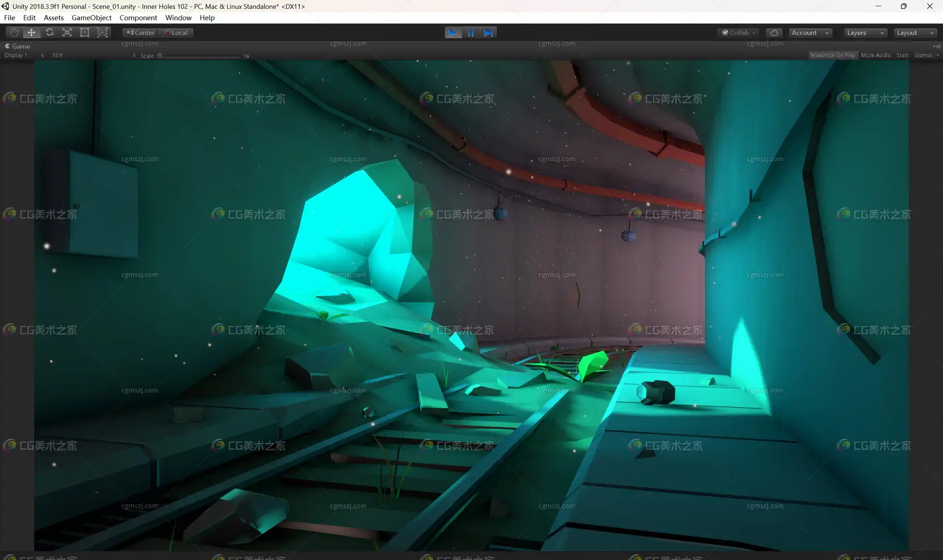Image resolution: width=943 pixels, height=560 pixels.
Task: Open the Layers dropdown
Action: (865, 33)
